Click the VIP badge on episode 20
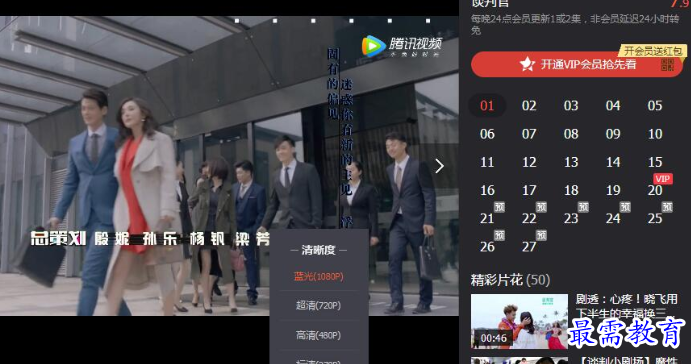The width and height of the screenshot is (691, 364). coord(662,179)
